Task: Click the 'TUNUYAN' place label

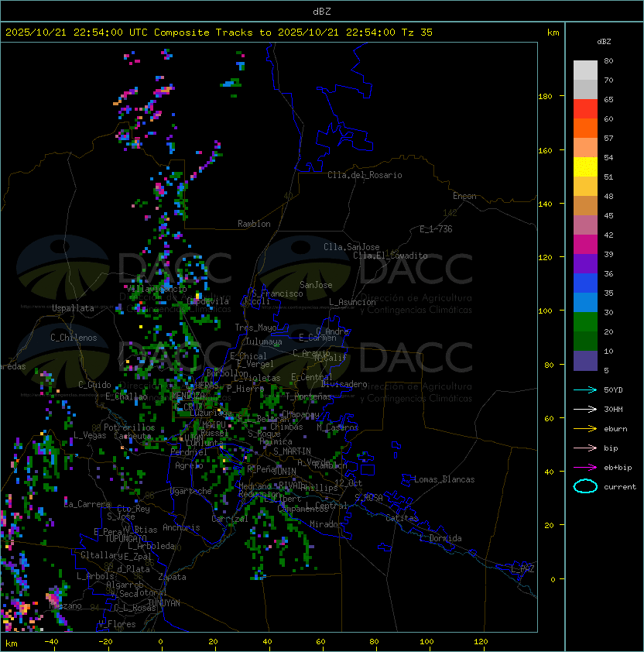Action: pyautogui.click(x=164, y=603)
